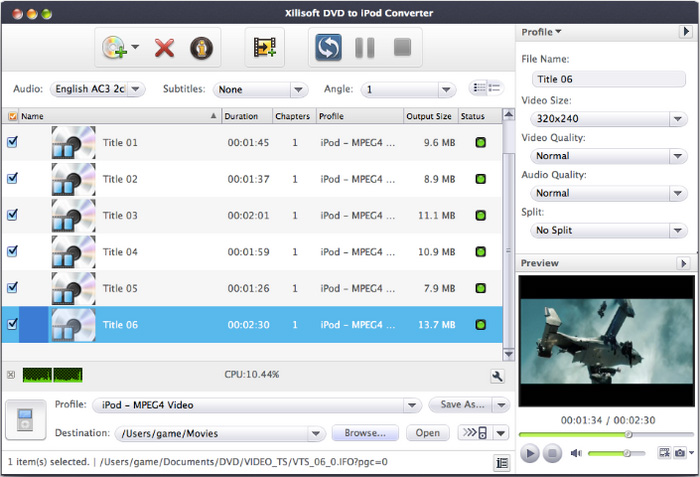Take a snapshot with the camera icon
Screen dimensions: 700x477
tap(681, 453)
